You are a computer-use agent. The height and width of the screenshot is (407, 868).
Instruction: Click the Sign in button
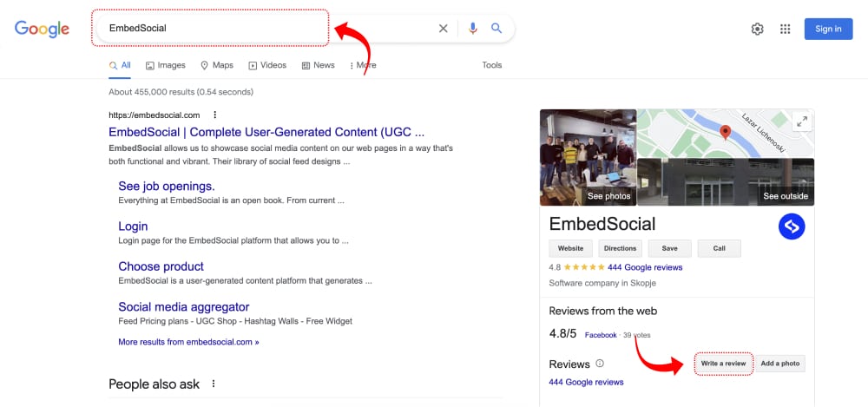[x=828, y=29]
